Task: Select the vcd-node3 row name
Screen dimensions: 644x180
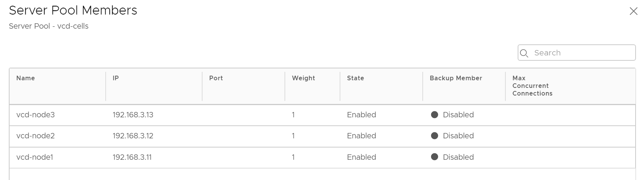Action: [36, 115]
